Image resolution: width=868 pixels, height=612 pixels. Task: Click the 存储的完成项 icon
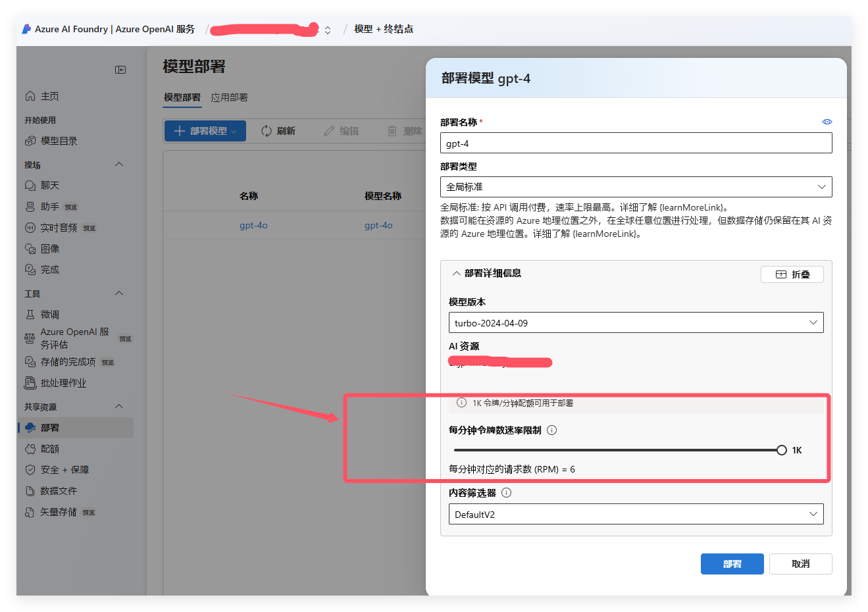tap(30, 362)
